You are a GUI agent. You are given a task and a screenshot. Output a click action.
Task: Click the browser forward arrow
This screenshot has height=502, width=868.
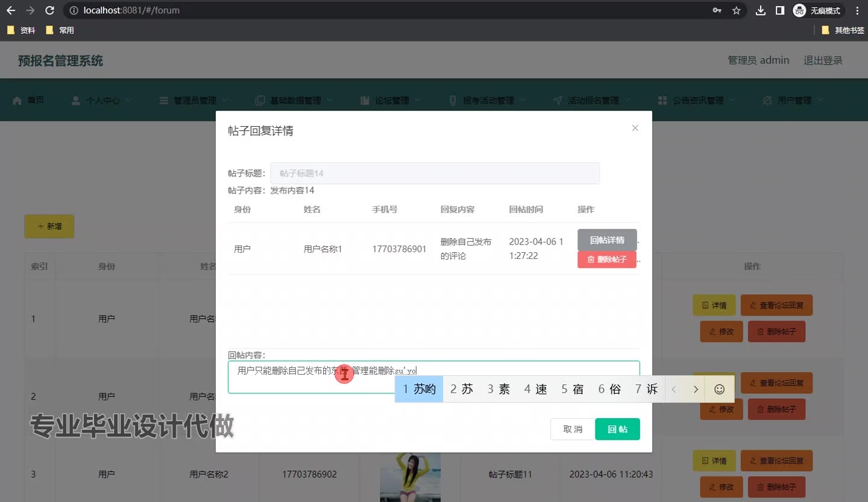click(x=30, y=10)
